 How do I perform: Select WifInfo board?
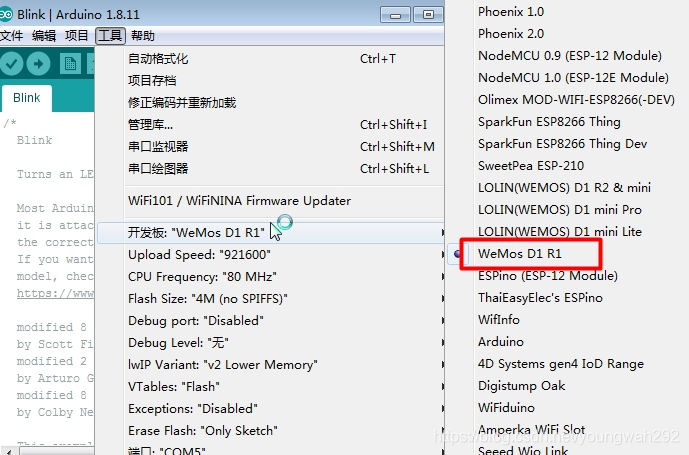[499, 320]
